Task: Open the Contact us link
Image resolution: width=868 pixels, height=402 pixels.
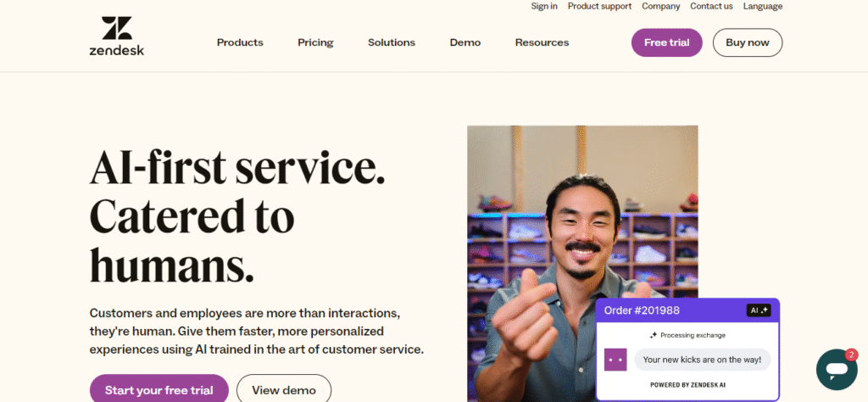Action: point(711,6)
